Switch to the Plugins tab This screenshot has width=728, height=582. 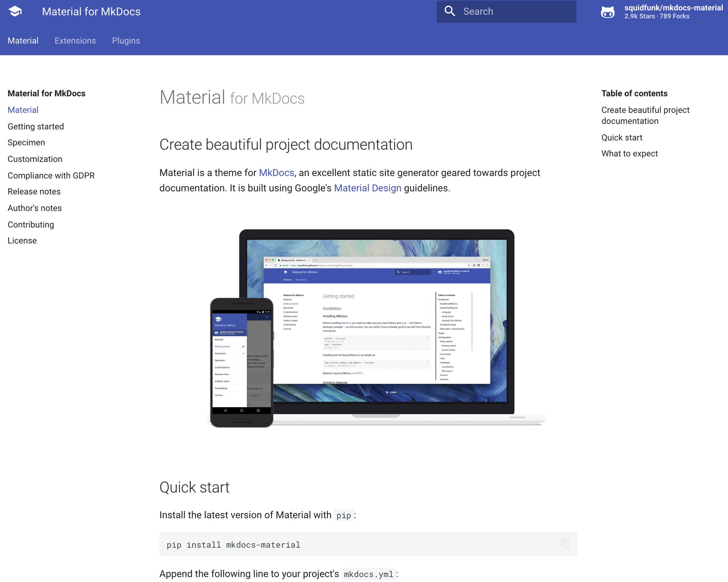[126, 41]
